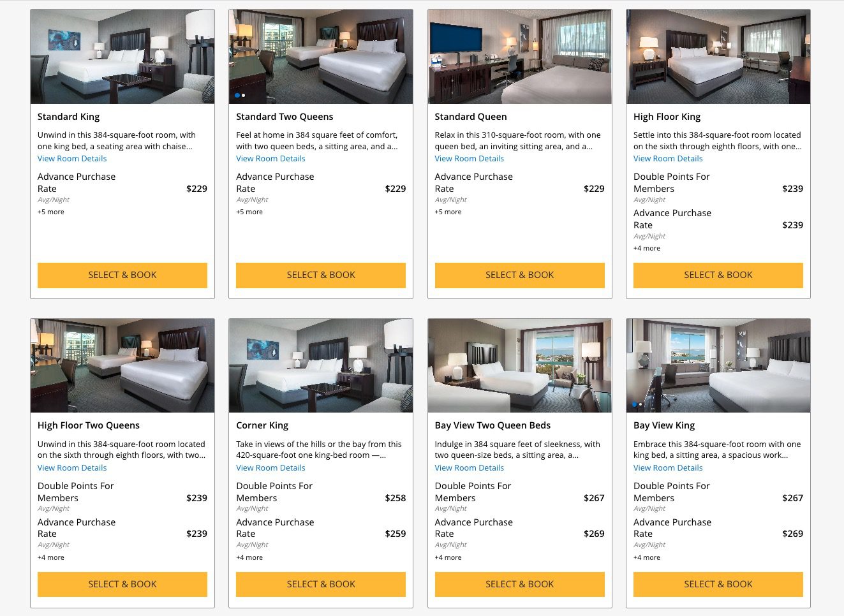Select & Book the Corner King room
The width and height of the screenshot is (844, 616).
[321, 583]
